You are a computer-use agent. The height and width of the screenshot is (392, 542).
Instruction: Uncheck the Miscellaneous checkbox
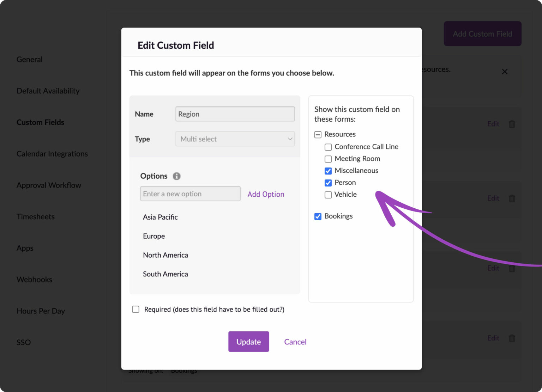coord(328,171)
